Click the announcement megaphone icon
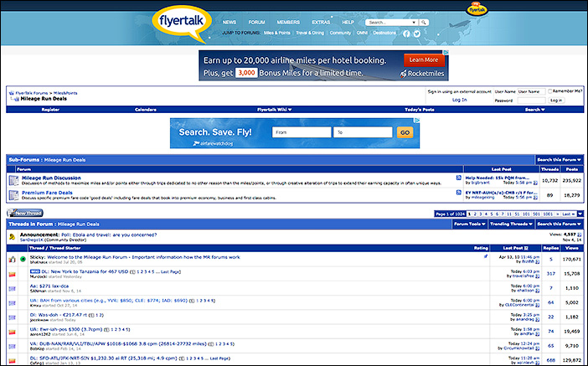Screen dimensions: 588x366 tap(12, 237)
